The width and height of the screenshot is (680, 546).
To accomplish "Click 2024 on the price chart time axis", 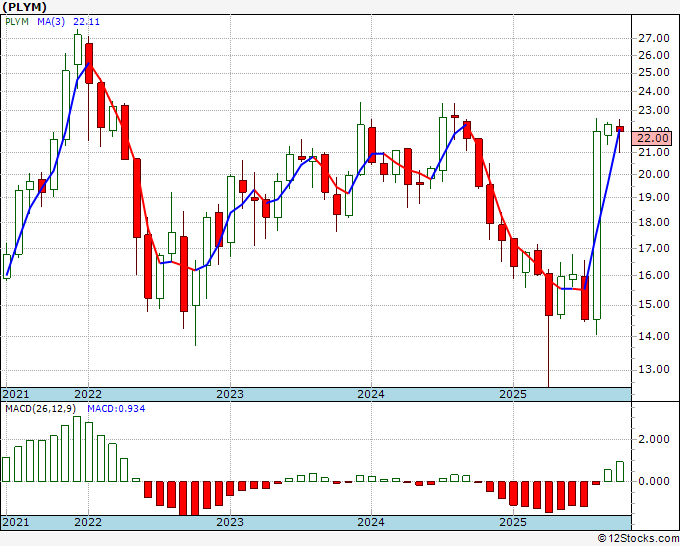I will (x=371, y=394).
